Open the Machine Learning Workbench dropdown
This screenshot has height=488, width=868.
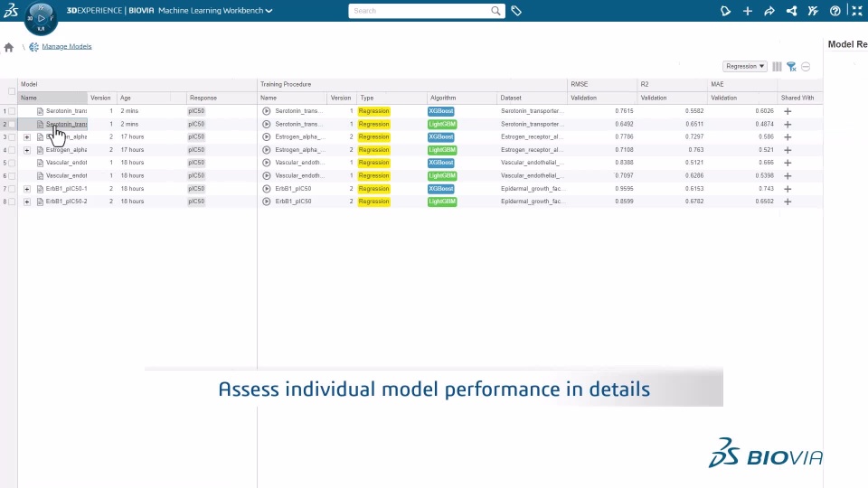[x=215, y=11]
